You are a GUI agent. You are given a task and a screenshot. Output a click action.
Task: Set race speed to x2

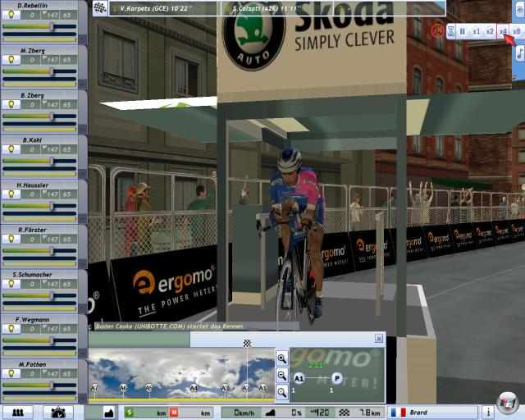click(490, 32)
